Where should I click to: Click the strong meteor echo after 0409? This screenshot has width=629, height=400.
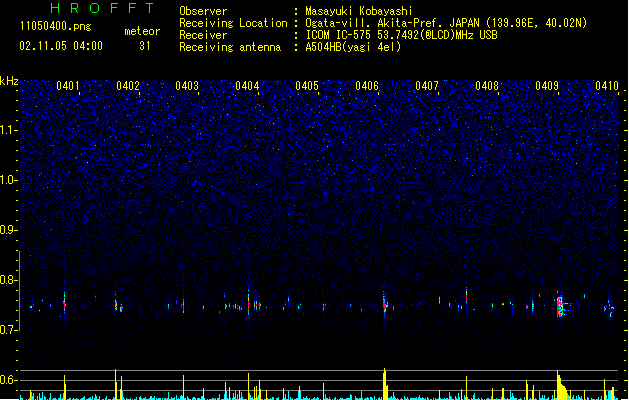pyautogui.click(x=560, y=307)
